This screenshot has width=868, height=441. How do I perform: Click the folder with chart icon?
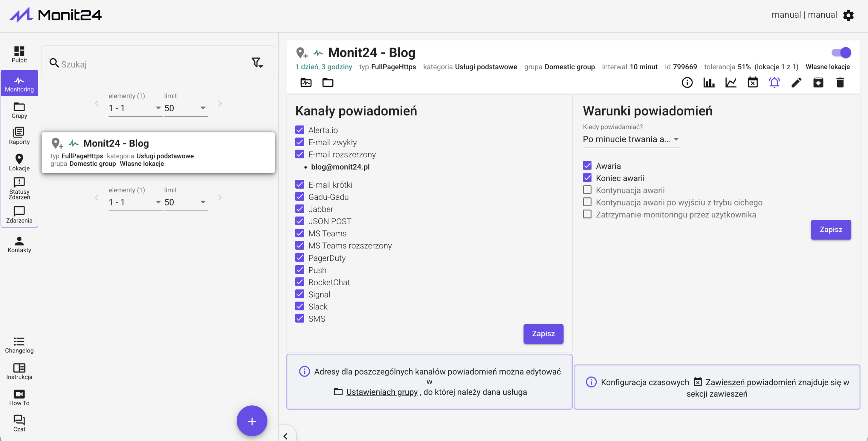tap(306, 82)
